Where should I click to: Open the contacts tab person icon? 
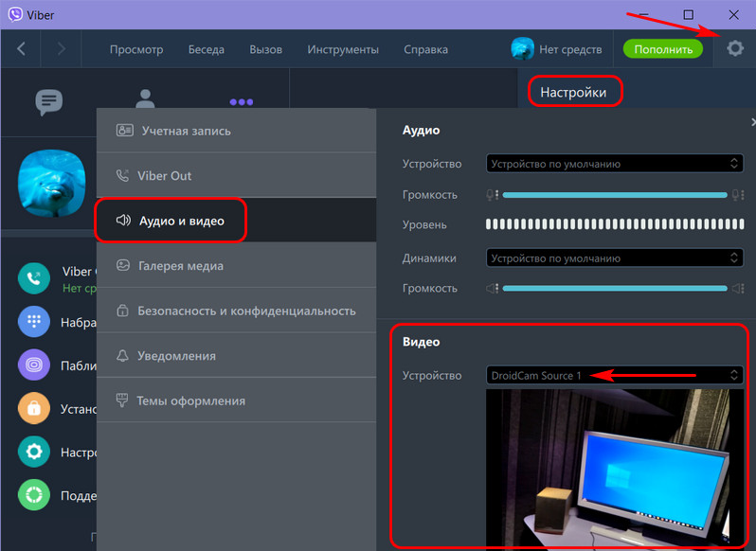click(x=145, y=98)
